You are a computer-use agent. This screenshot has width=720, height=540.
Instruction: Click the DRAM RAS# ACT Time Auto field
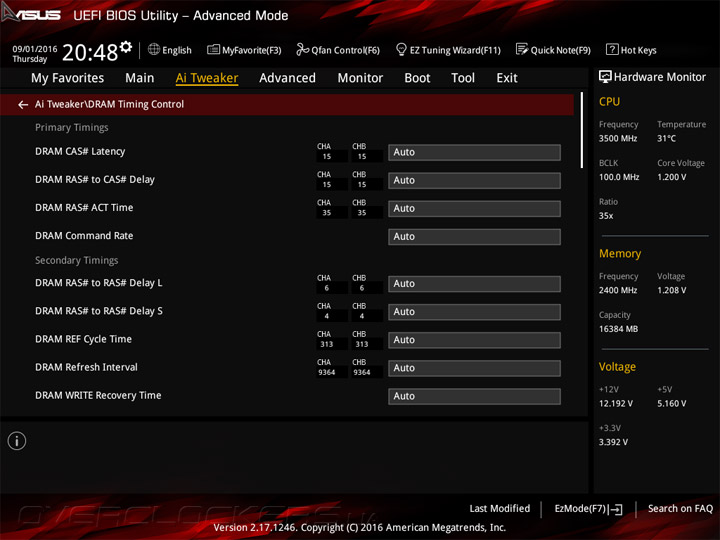[x=474, y=208]
